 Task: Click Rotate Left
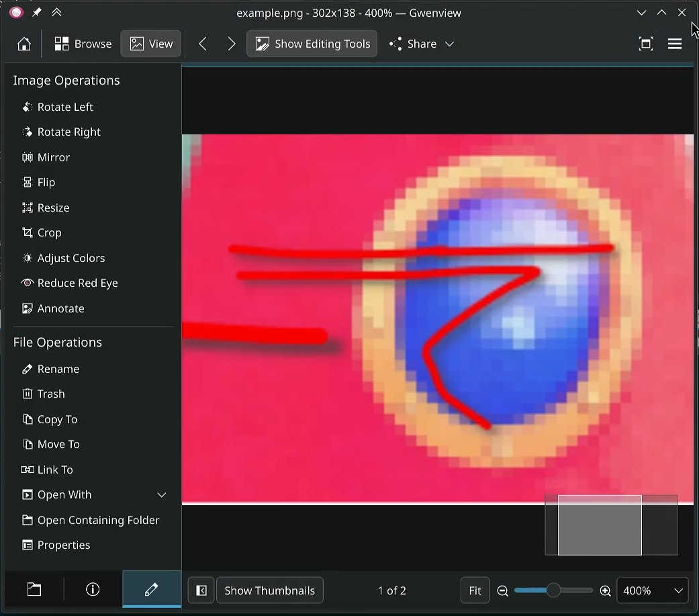58,107
